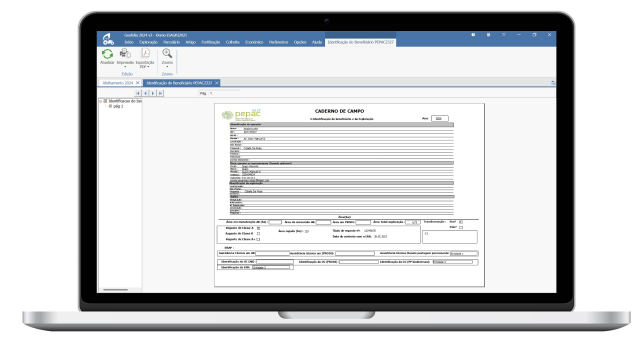Toggle the Regadio de Classe A checkbox
The image size is (640, 360).
pyautogui.click(x=258, y=228)
